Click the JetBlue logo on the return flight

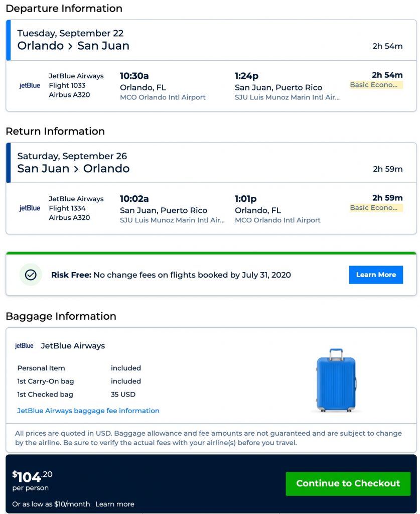click(30, 208)
